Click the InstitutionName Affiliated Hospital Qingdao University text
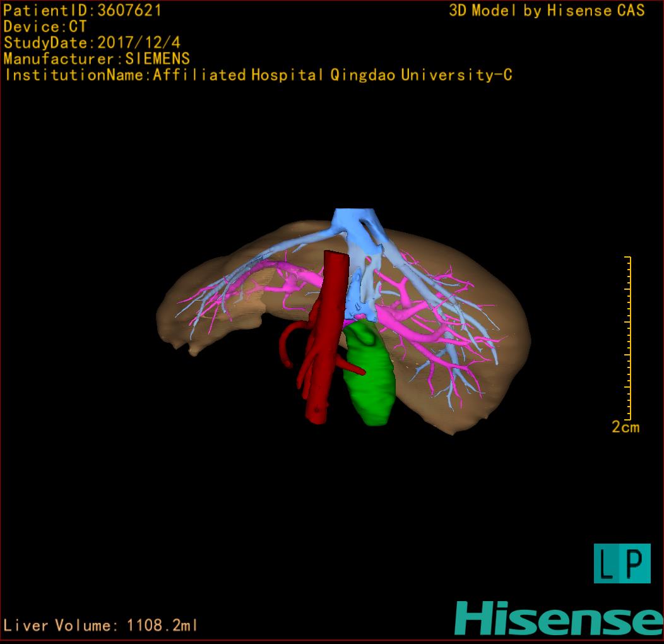The width and height of the screenshot is (664, 644). click(259, 75)
